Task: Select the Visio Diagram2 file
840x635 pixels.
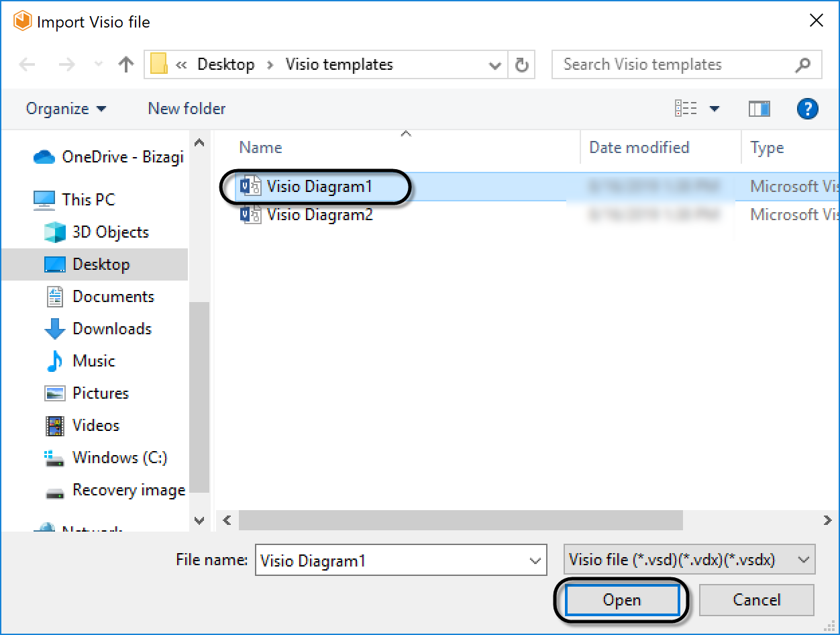Action: [319, 215]
